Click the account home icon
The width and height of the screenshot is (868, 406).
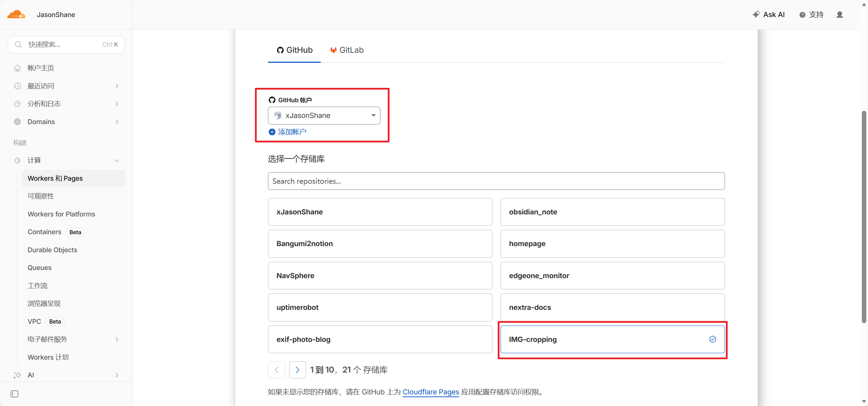(x=17, y=68)
